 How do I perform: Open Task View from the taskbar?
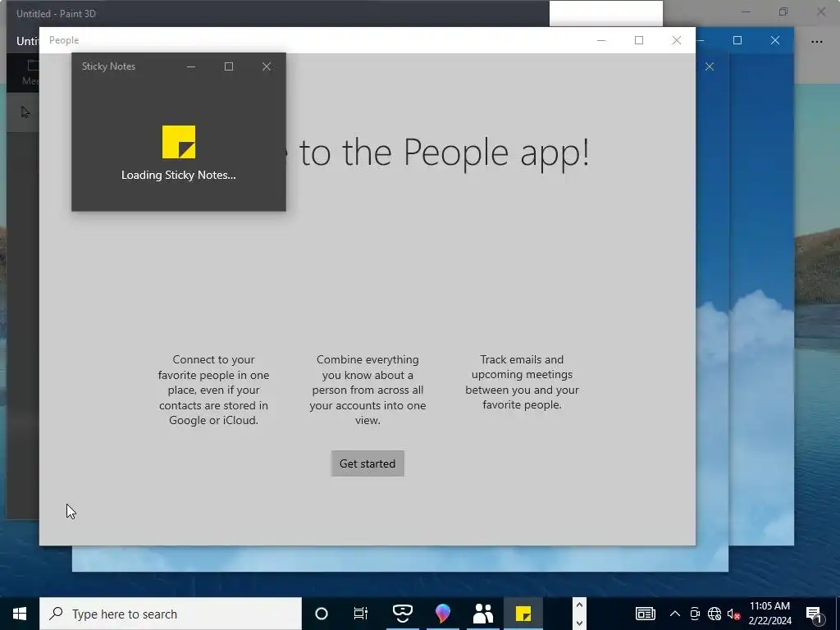(x=361, y=614)
